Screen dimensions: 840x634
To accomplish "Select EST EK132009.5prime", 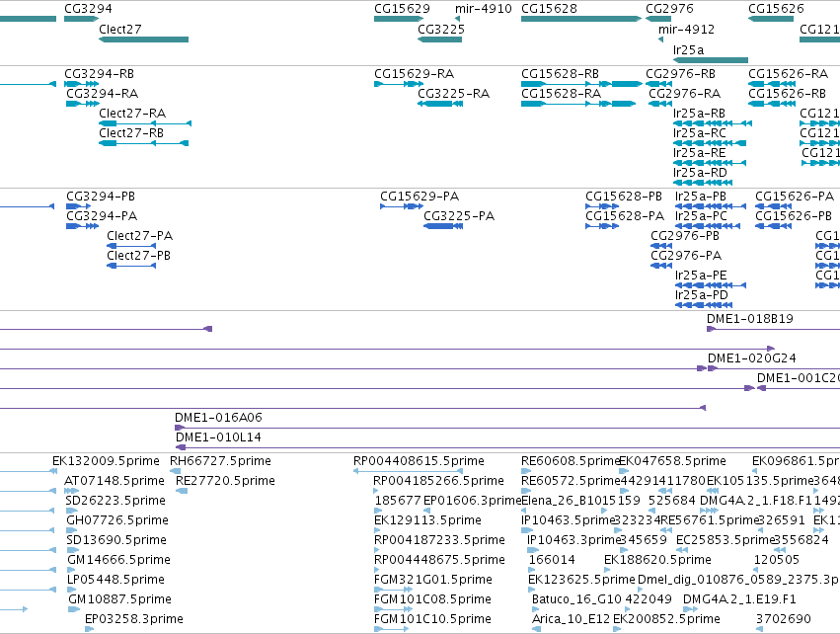I will click(106, 461).
